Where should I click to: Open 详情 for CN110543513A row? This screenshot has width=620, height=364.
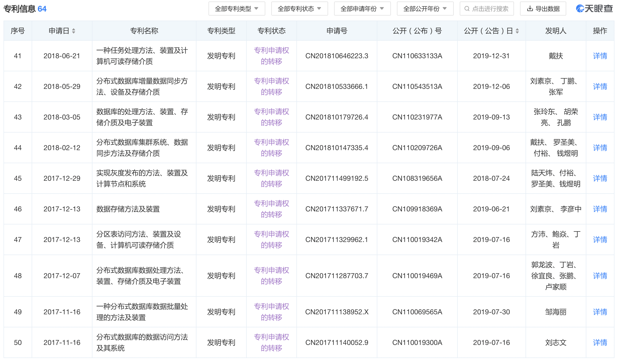click(x=600, y=86)
